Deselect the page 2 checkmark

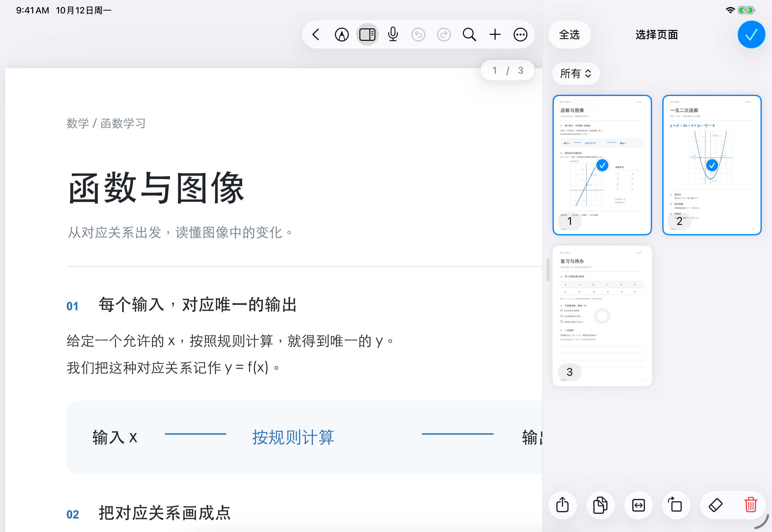(712, 165)
